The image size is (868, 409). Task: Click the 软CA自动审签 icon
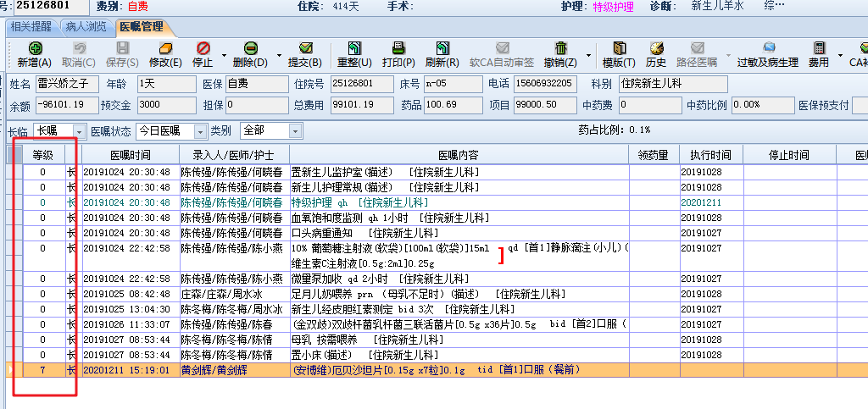coord(502,48)
